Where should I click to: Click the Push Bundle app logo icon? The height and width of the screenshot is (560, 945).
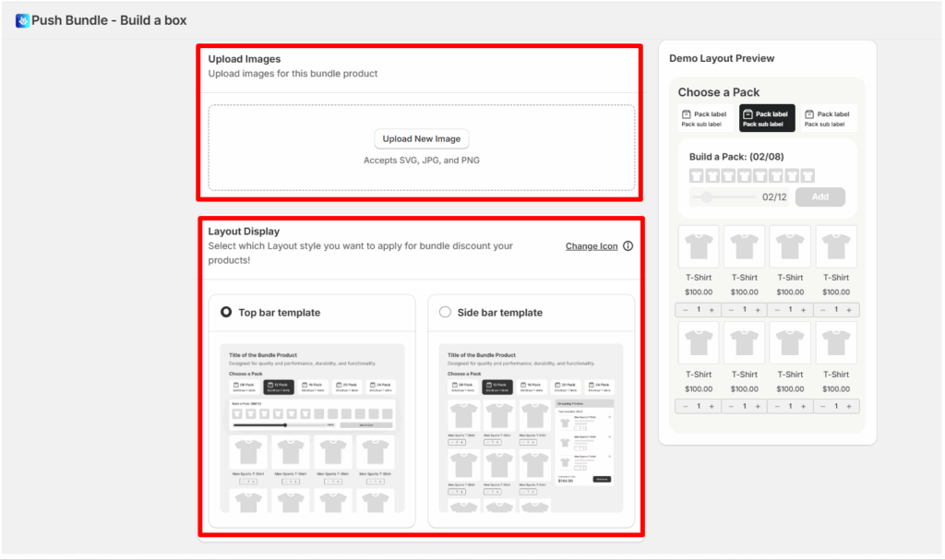pyautogui.click(x=23, y=20)
